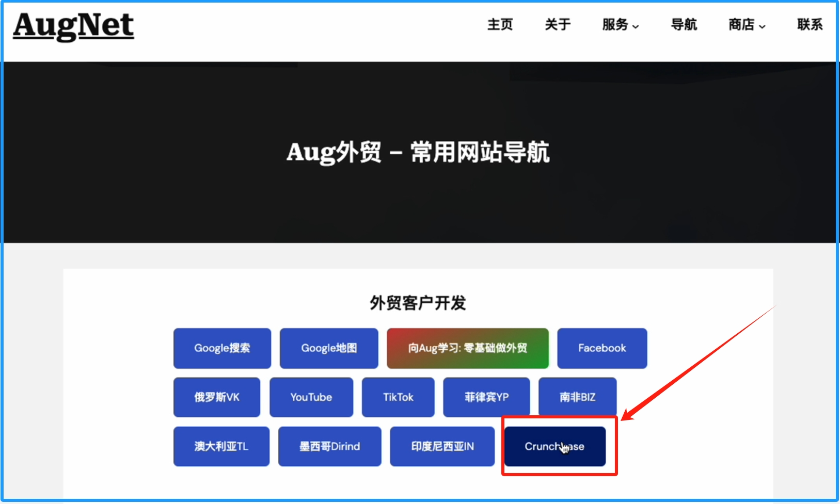Image resolution: width=840 pixels, height=504 pixels.
Task: Open the 墨西哥Dirind button
Action: click(x=330, y=446)
